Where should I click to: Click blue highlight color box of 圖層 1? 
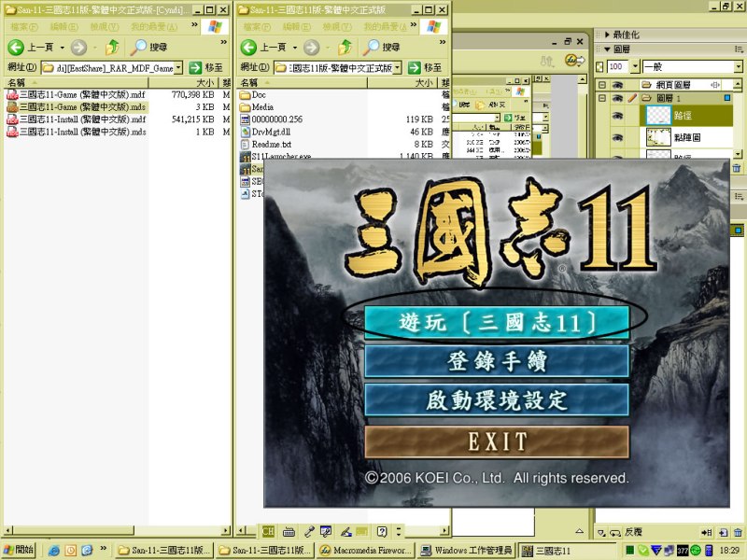[727, 98]
